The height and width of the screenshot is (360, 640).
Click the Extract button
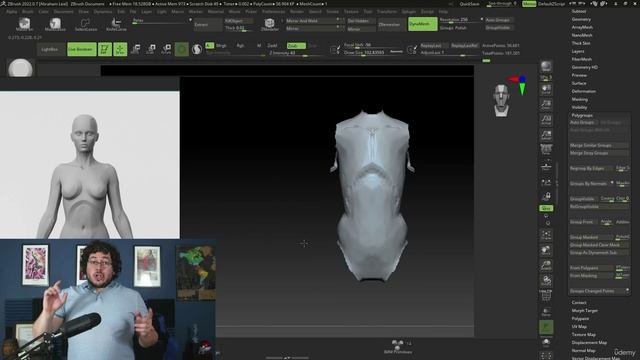pos(208,24)
